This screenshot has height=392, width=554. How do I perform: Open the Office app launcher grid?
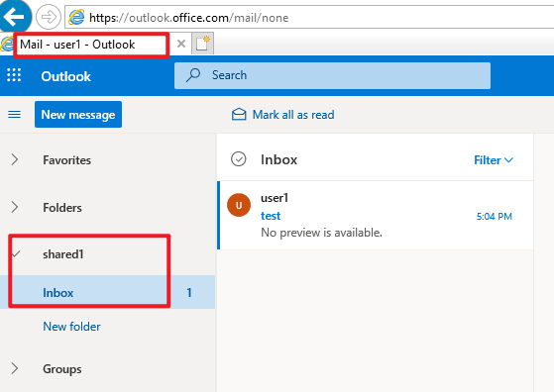14,75
